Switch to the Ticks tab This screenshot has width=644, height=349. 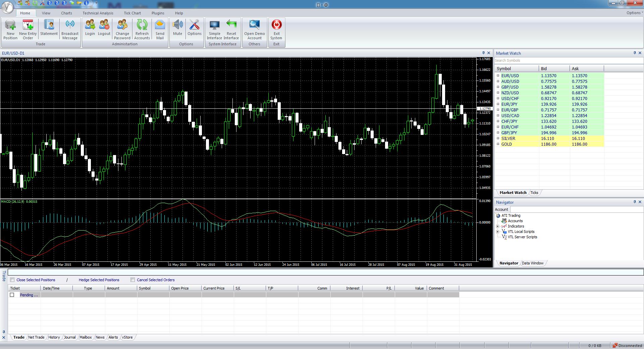pyautogui.click(x=534, y=193)
